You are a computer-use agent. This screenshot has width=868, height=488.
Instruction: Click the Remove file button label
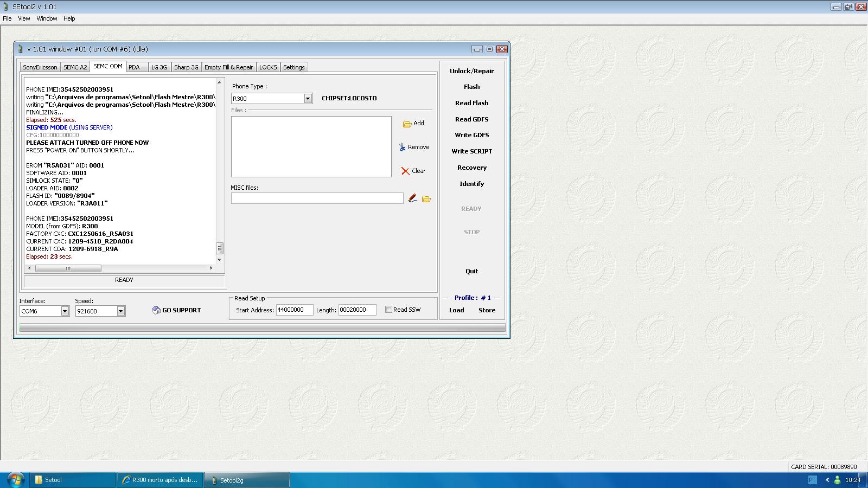point(419,147)
